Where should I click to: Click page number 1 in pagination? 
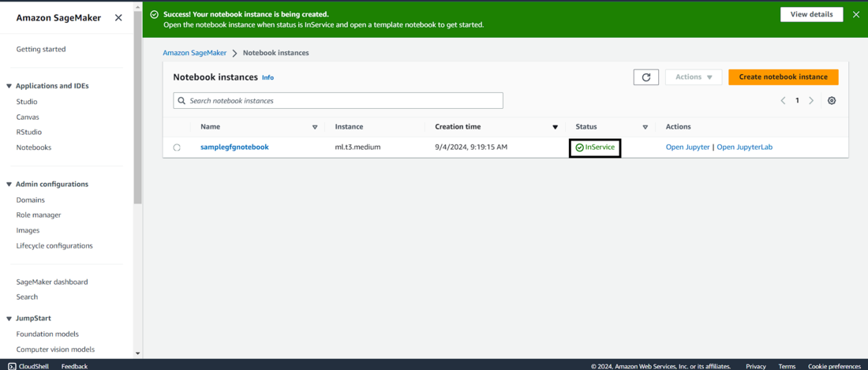(x=797, y=101)
